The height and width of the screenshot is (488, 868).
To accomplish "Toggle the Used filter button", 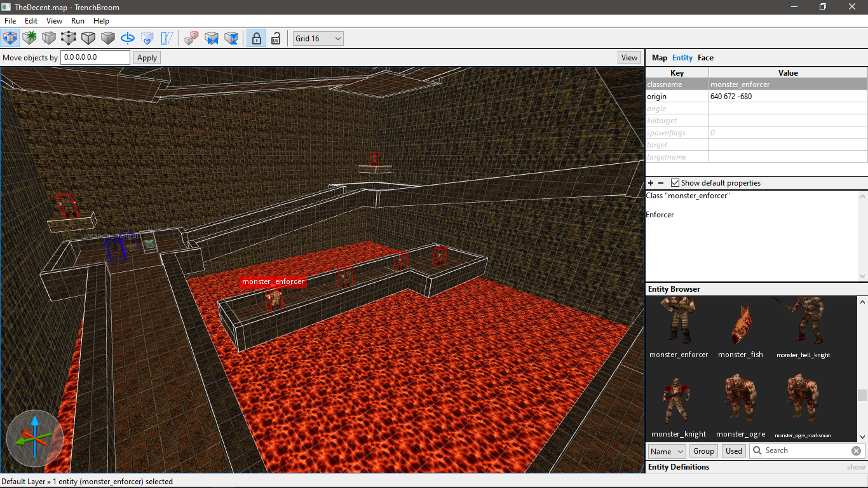I will pyautogui.click(x=734, y=451).
